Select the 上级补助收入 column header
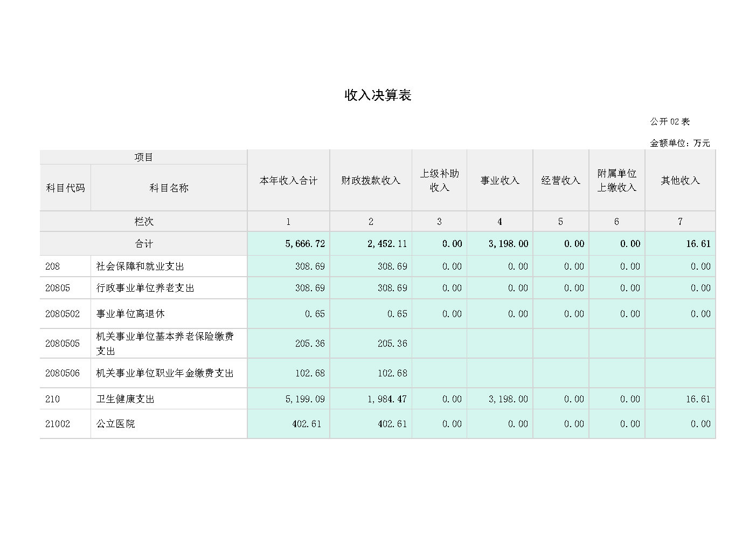The width and height of the screenshot is (756, 535). click(439, 181)
